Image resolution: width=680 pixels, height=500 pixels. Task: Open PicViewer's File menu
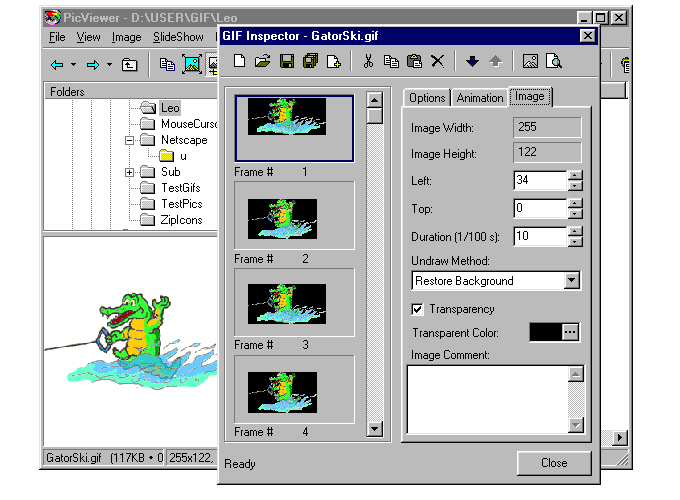click(57, 37)
